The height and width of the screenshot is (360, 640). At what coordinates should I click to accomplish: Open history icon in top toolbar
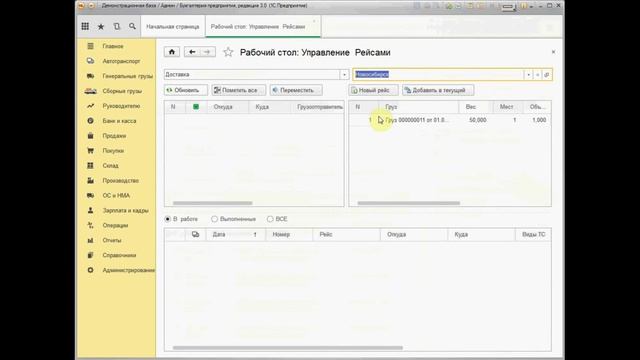(117, 26)
